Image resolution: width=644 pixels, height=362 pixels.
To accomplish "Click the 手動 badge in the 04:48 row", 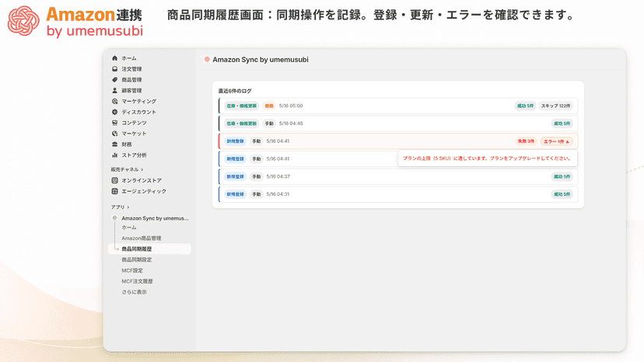I will coord(269,124).
